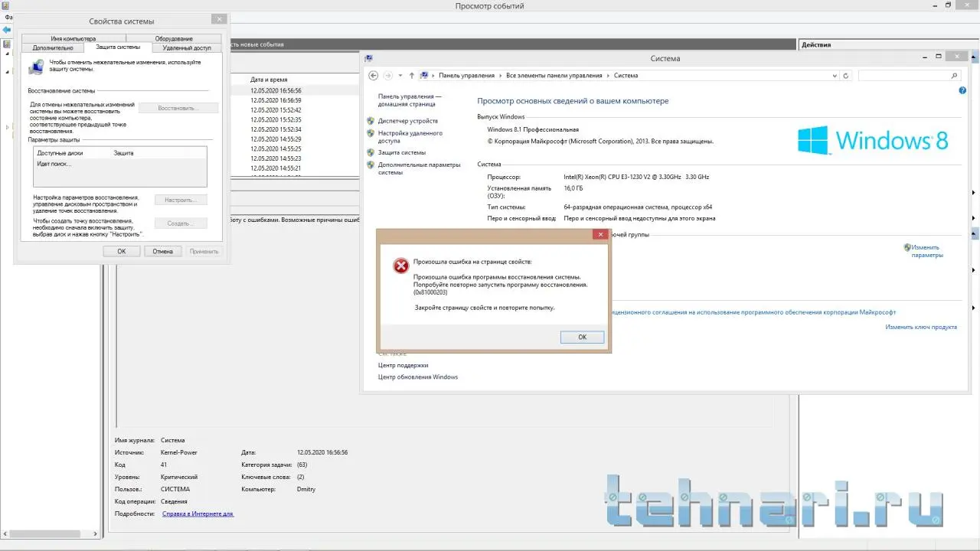Click Все элементы панели управления breadcrumb
This screenshot has height=551, width=980.
(554, 76)
